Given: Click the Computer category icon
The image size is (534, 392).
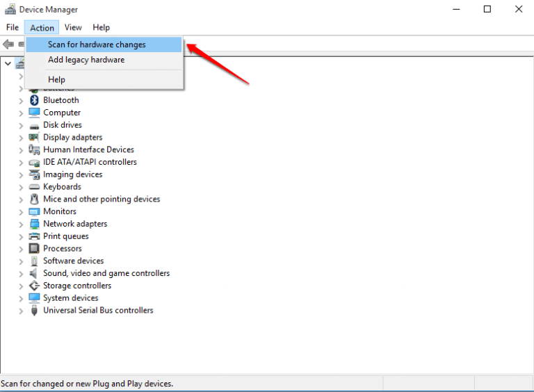Looking at the screenshot, I should click(34, 113).
